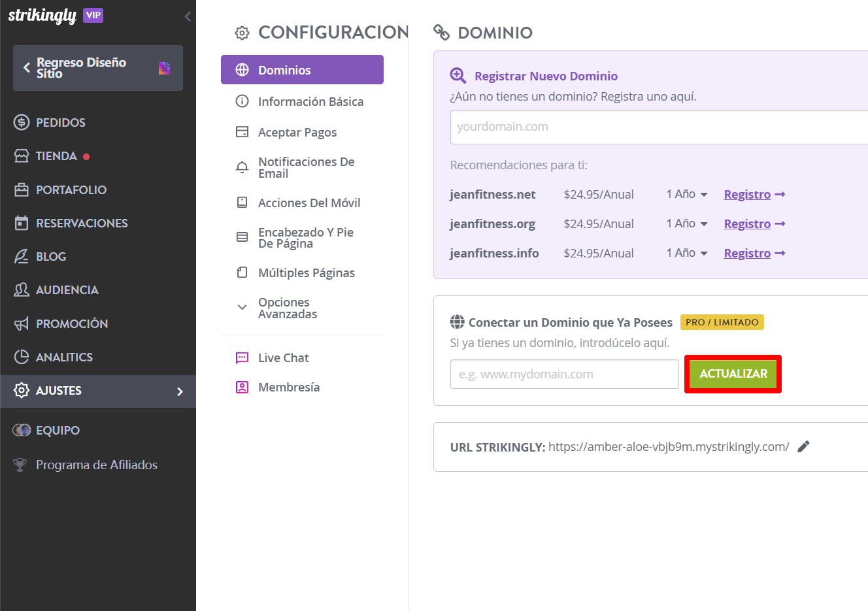Click the Información Básica info icon
This screenshot has height=611, width=868.
[242, 101]
